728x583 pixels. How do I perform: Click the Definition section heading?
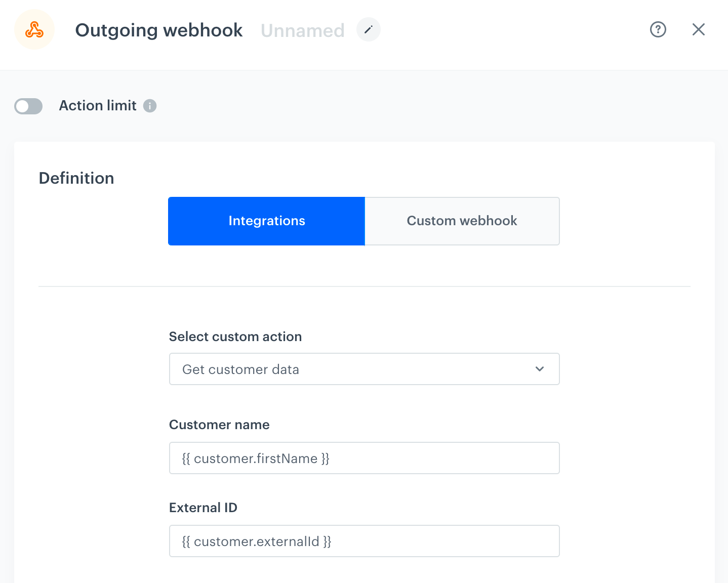[x=76, y=178]
